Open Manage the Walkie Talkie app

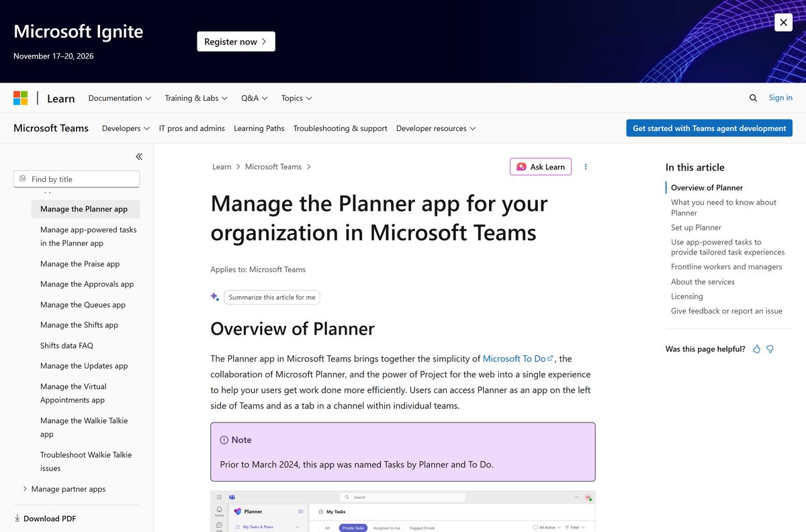[84, 427]
